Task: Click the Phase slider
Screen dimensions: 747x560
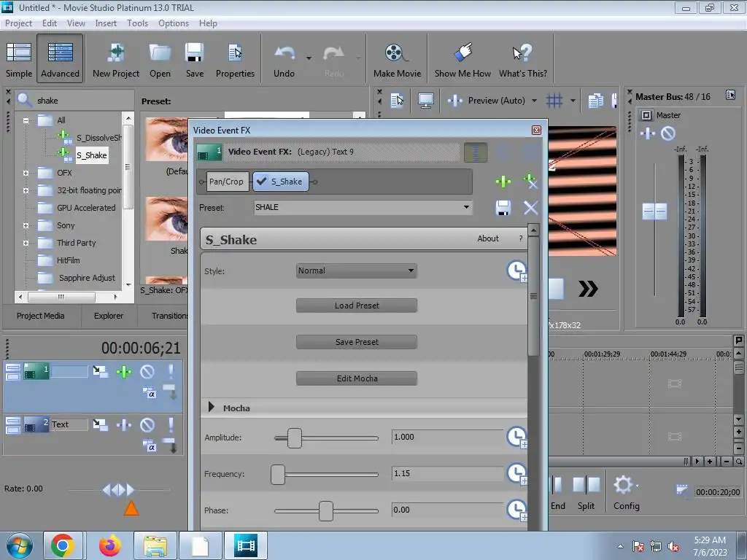Action: (326, 511)
